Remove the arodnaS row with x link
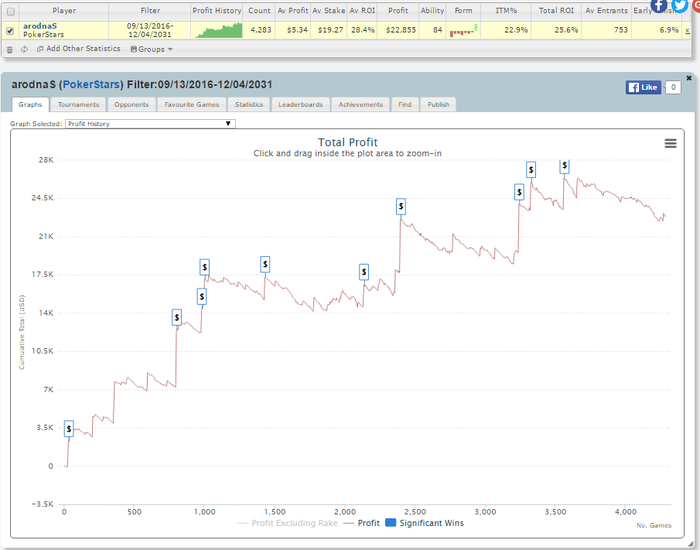Screen dimensions: 700x550 point(688,30)
